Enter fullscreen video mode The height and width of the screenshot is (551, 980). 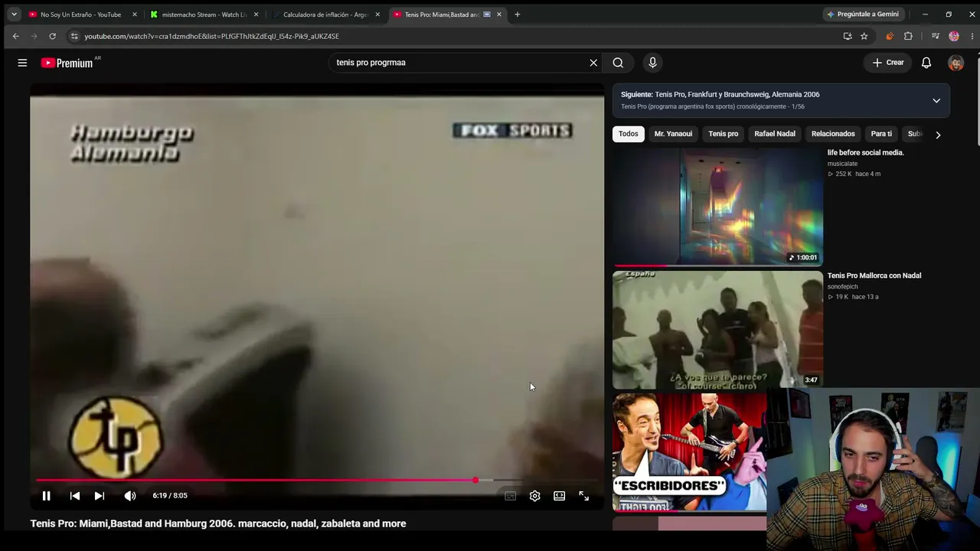coord(584,496)
